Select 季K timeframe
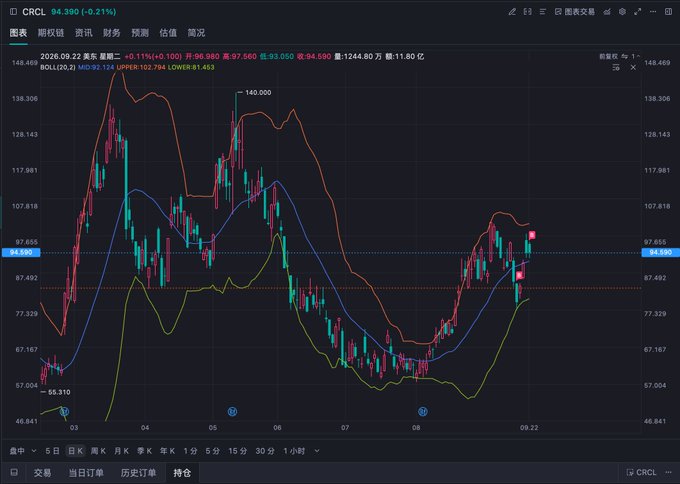The width and height of the screenshot is (680, 484). (x=144, y=451)
